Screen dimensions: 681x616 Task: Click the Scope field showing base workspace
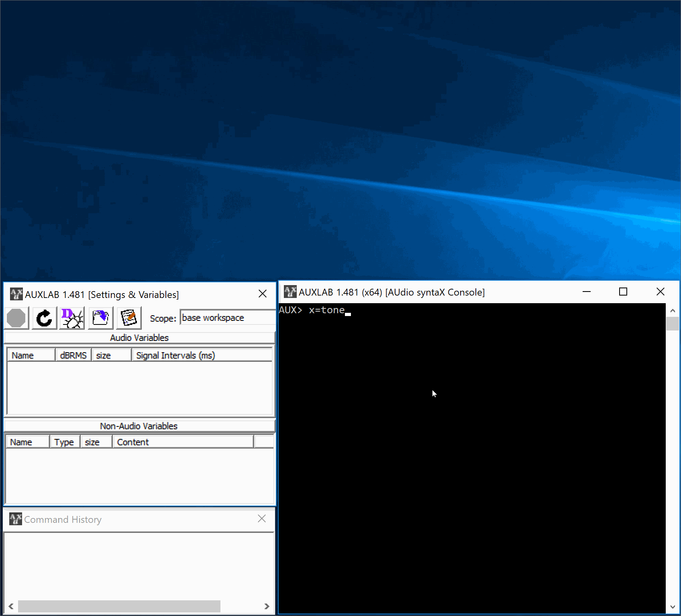coord(227,318)
